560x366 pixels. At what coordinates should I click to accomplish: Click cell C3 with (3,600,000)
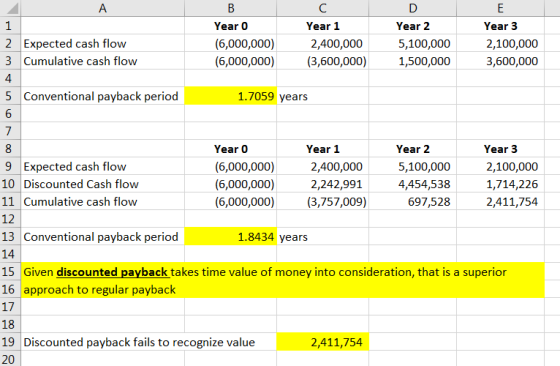[322, 61]
